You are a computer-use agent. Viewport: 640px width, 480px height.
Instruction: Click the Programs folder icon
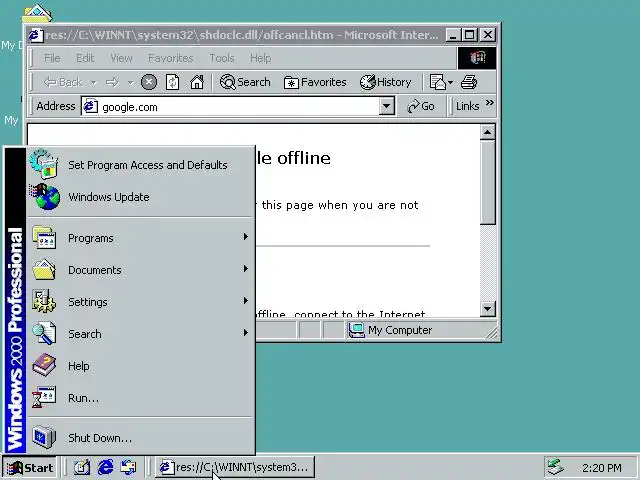coord(44,237)
